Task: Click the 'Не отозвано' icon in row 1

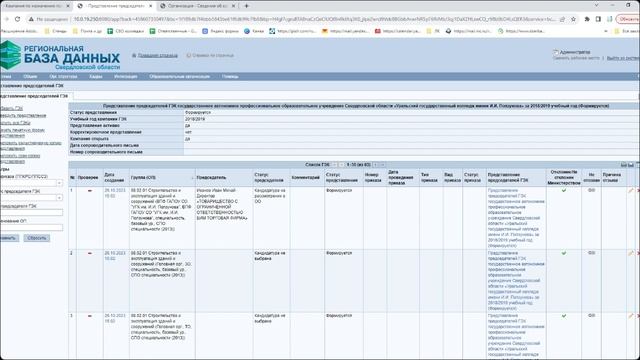Action: (591, 191)
